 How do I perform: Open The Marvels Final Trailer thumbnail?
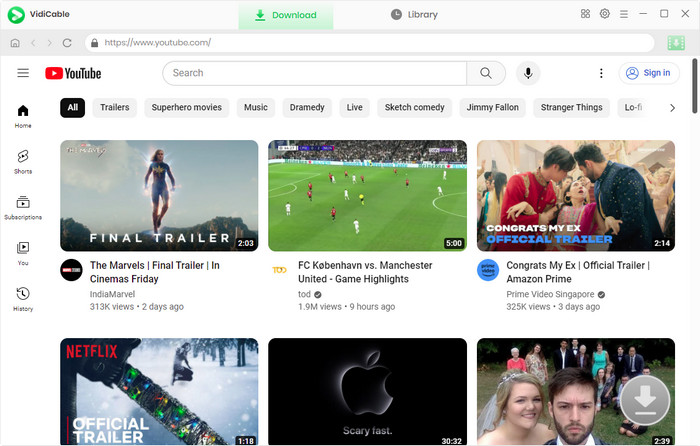coord(159,195)
